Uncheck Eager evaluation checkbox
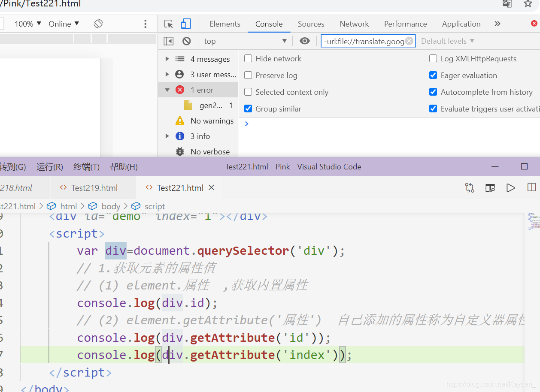This screenshot has width=540, height=392. (433, 75)
